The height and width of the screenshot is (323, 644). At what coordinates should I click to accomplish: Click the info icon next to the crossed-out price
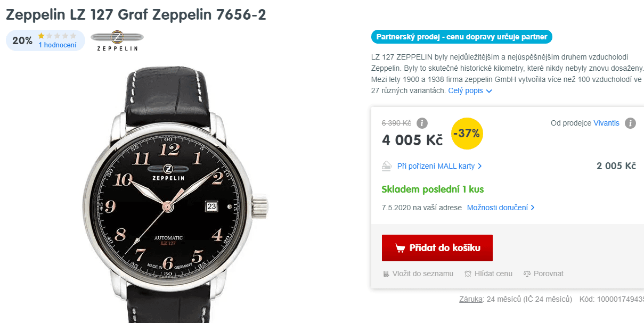click(x=421, y=123)
